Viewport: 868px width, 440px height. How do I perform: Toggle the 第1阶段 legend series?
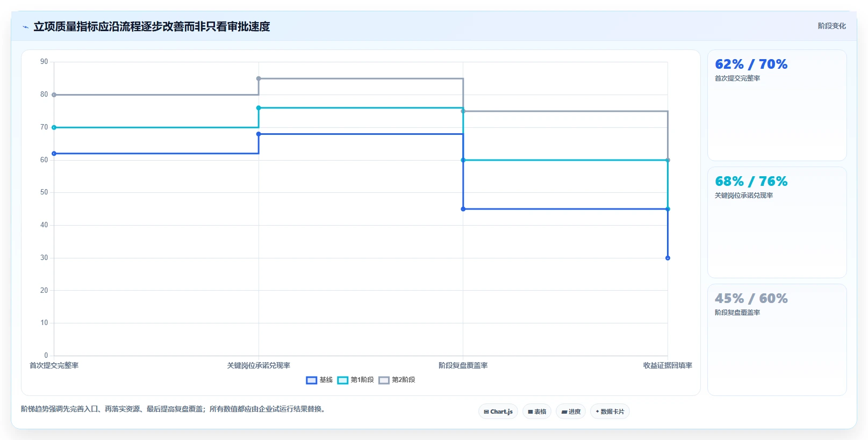click(x=355, y=380)
